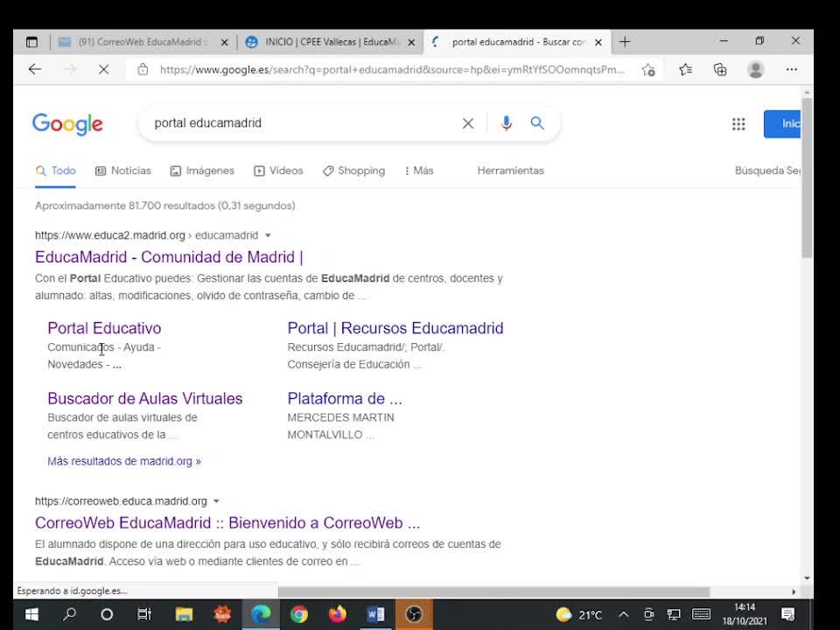This screenshot has width=840, height=630.
Task: Open the Portal Educativo link
Action: point(104,328)
